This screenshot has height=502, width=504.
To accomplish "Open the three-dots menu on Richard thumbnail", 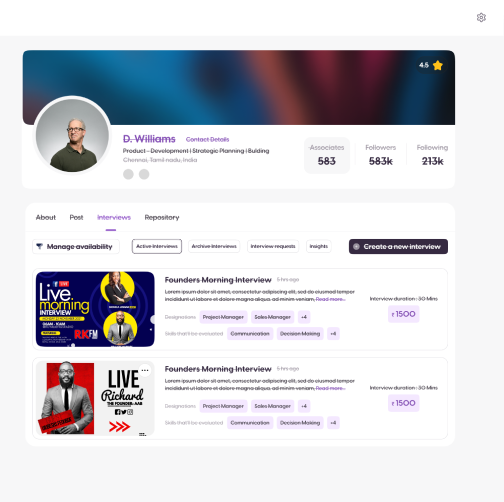I will coord(145,370).
